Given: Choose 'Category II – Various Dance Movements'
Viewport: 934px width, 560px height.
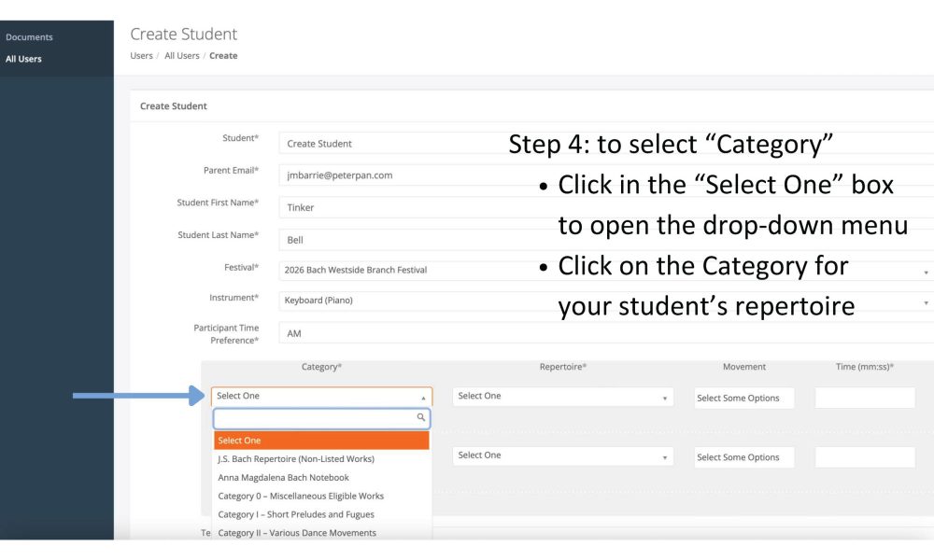Looking at the screenshot, I should (297, 533).
